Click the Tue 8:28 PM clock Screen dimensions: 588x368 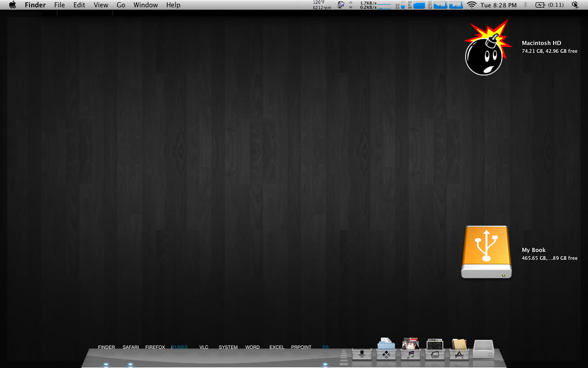pyautogui.click(x=498, y=5)
